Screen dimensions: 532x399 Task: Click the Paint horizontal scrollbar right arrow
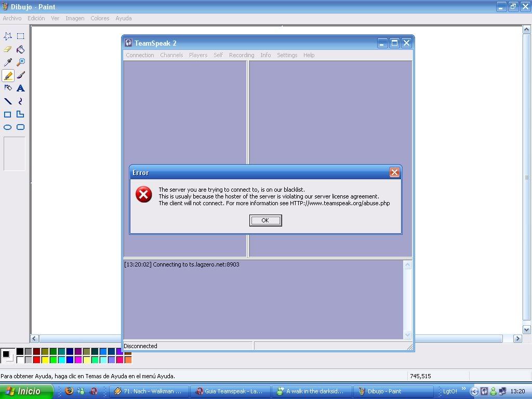coord(517,338)
